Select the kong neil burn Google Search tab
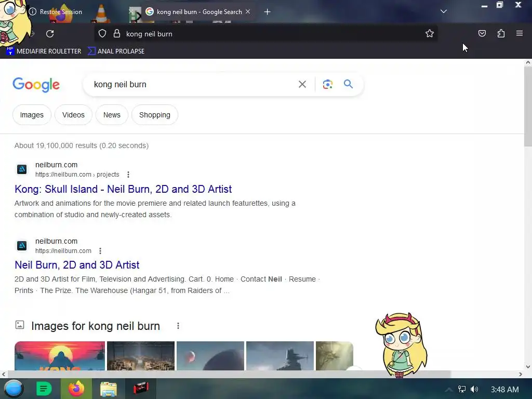 [199, 12]
